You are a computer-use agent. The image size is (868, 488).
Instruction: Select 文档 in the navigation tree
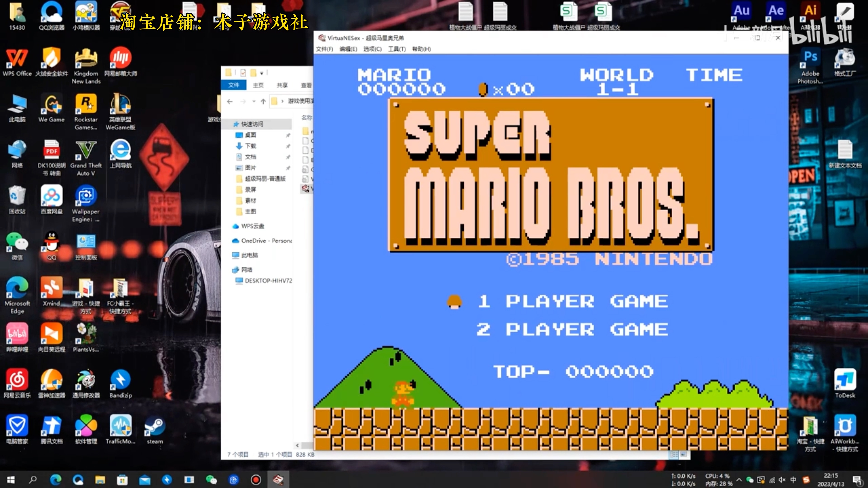(250, 157)
